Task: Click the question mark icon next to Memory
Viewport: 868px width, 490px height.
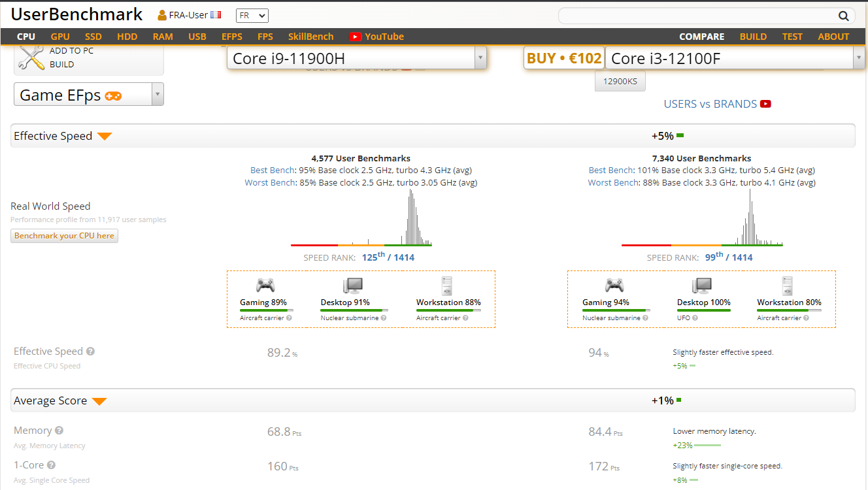Action: click(x=59, y=431)
